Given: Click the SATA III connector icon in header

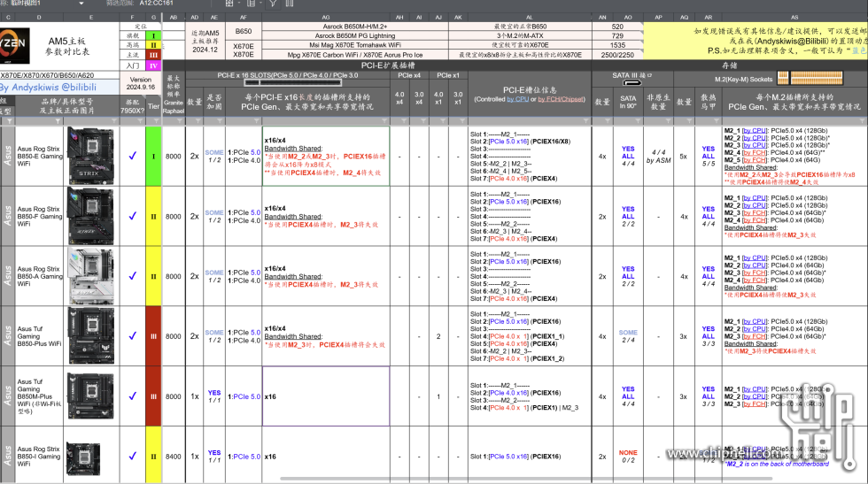Looking at the screenshot, I should pyautogui.click(x=632, y=83).
